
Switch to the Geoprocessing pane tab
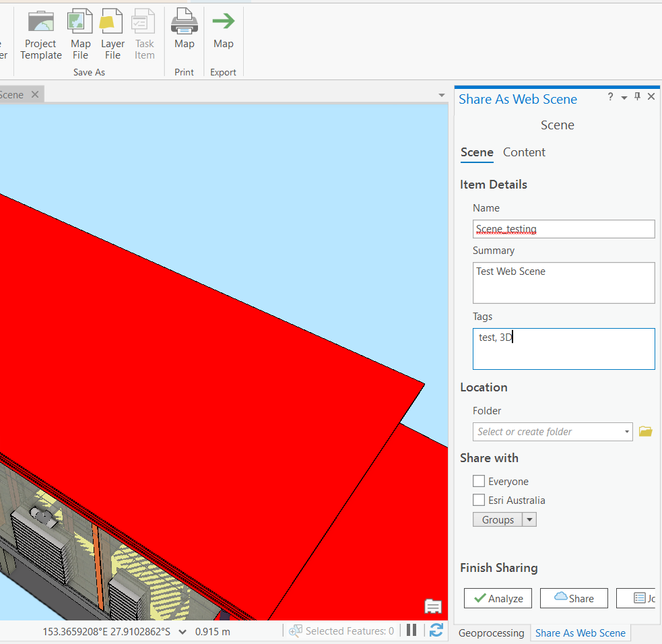point(492,633)
